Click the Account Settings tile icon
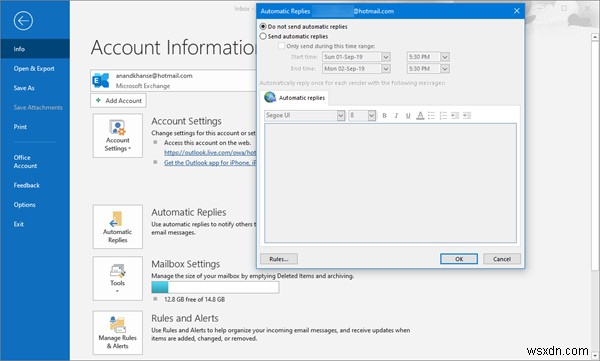This screenshot has width=600, height=361. point(117,136)
